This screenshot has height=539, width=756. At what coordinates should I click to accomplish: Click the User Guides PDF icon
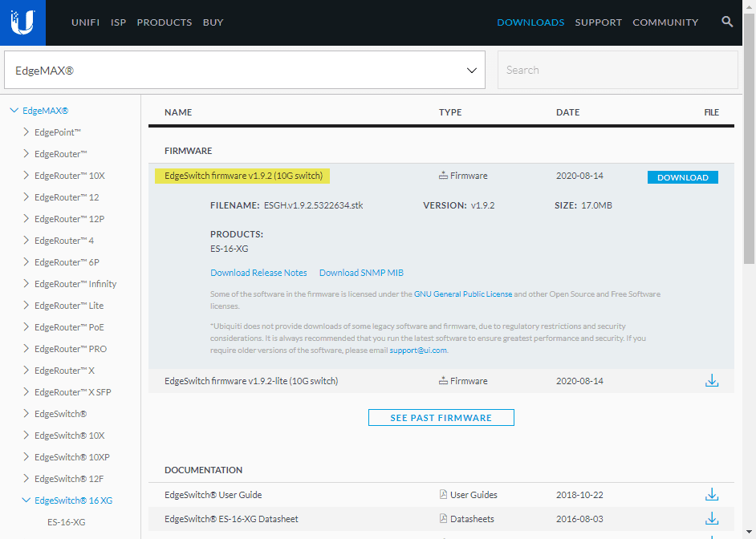click(x=443, y=494)
